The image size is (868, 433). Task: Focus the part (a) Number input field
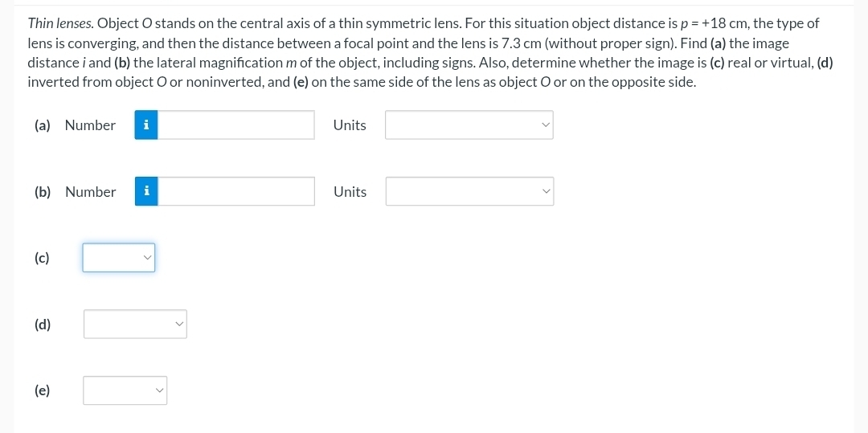pyautogui.click(x=235, y=125)
